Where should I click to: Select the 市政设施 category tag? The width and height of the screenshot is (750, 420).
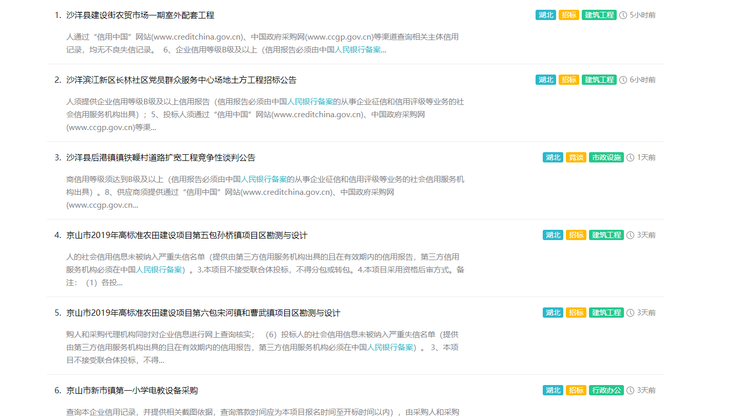[x=606, y=158]
